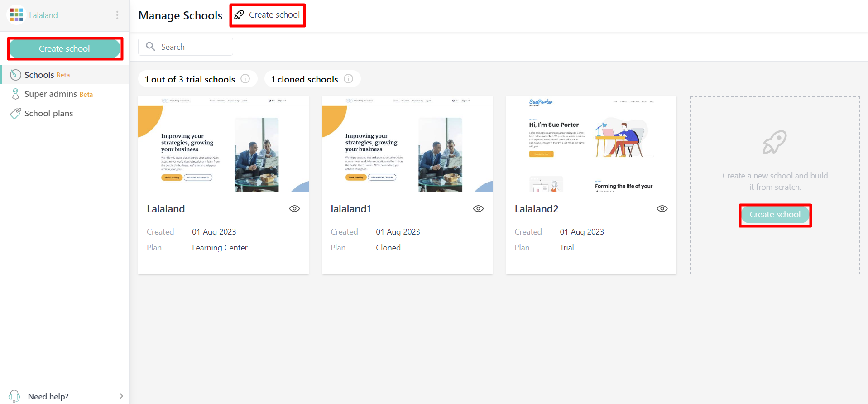Expand the Need help? chevron arrow
The image size is (868, 404).
pos(121,396)
